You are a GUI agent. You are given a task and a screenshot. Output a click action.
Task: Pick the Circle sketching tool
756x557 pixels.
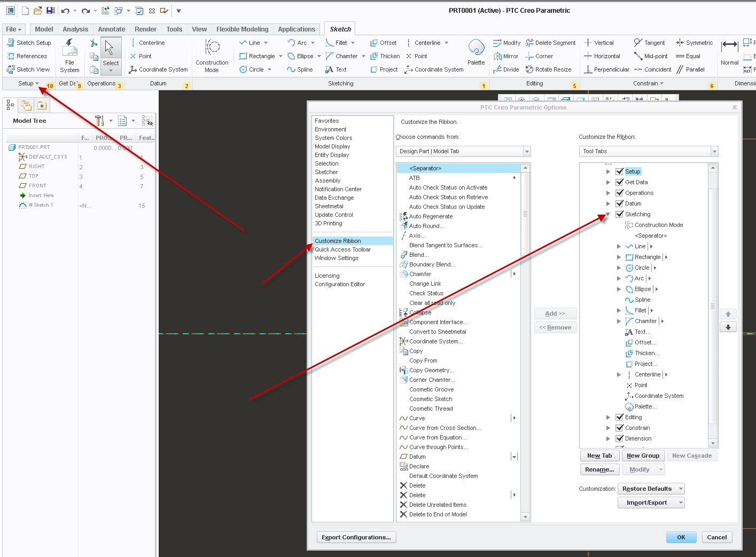(x=252, y=69)
